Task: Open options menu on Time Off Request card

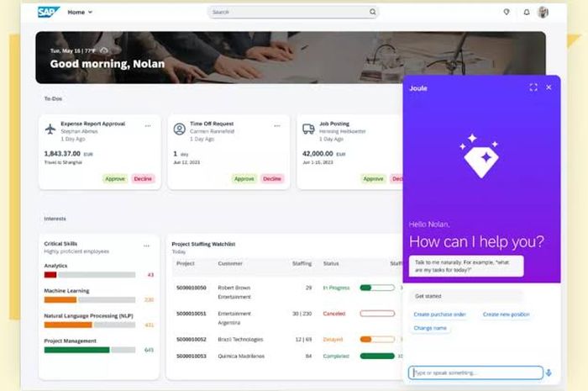Action: coord(276,126)
